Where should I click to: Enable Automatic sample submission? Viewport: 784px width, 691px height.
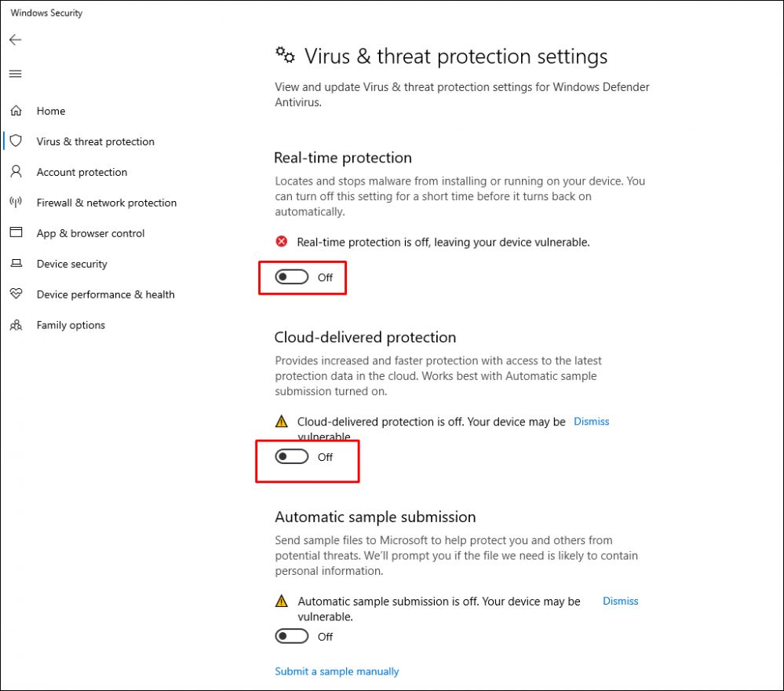(291, 636)
